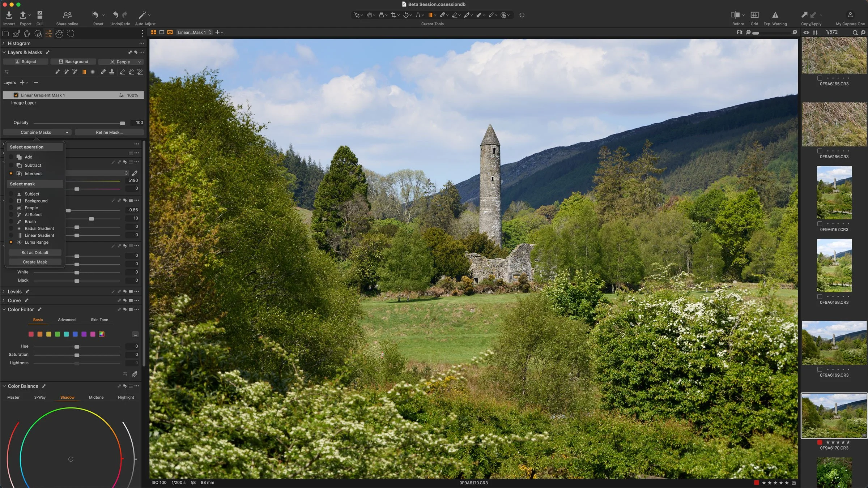This screenshot has width=868, height=488.
Task: Expand the People mask dropdown chevron
Action: point(139,61)
